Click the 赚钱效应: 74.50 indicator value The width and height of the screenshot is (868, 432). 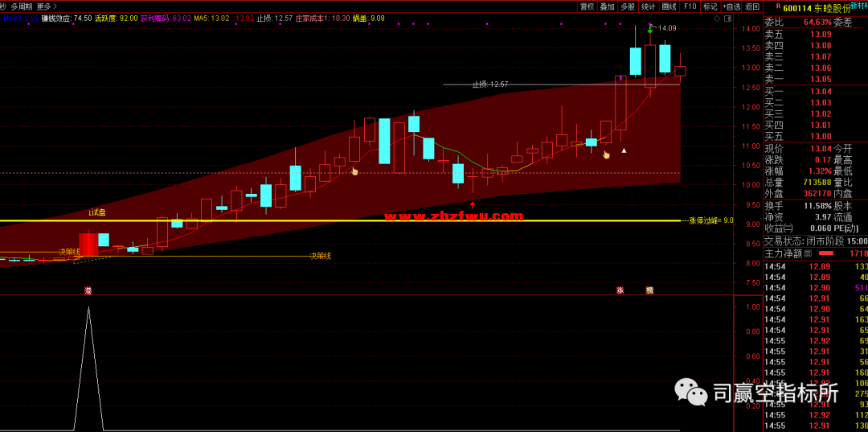click(67, 19)
